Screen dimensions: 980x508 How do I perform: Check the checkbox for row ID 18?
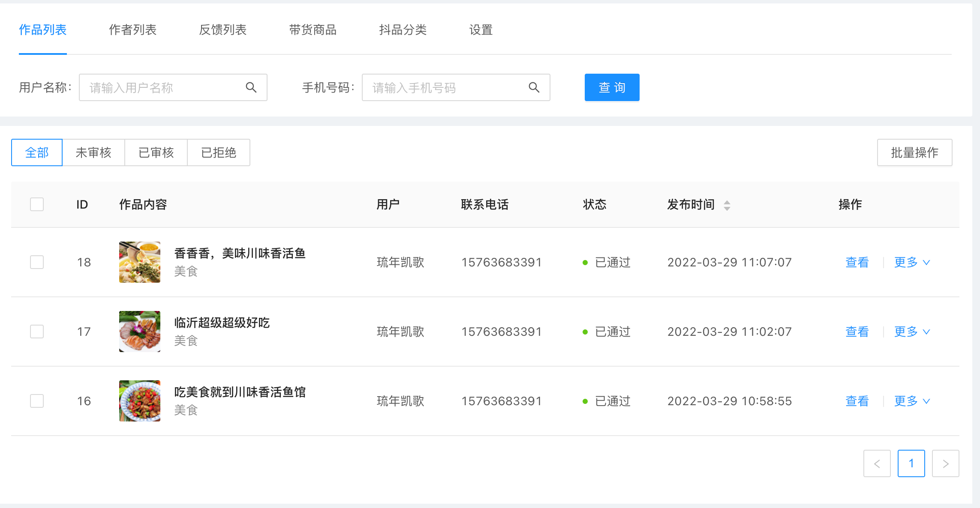(x=37, y=262)
